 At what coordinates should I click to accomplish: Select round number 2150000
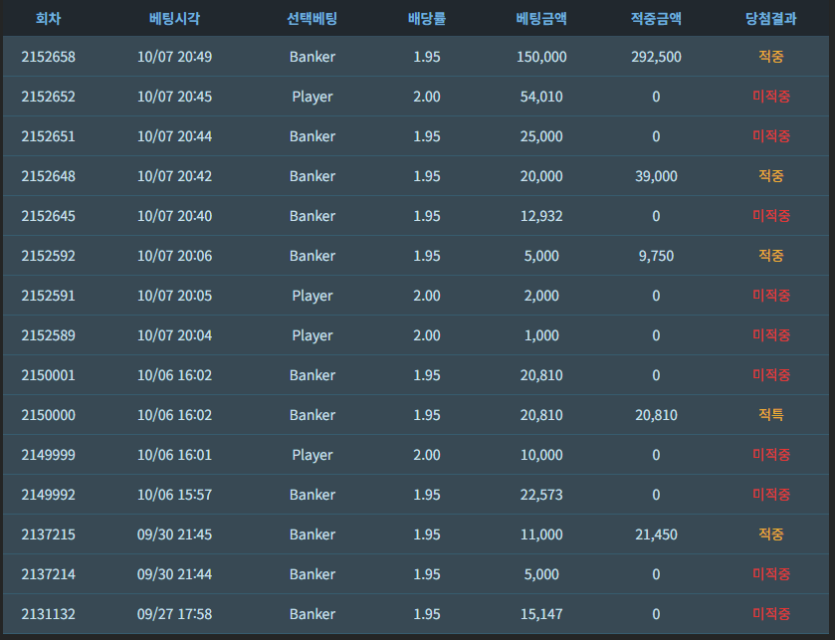pos(48,415)
